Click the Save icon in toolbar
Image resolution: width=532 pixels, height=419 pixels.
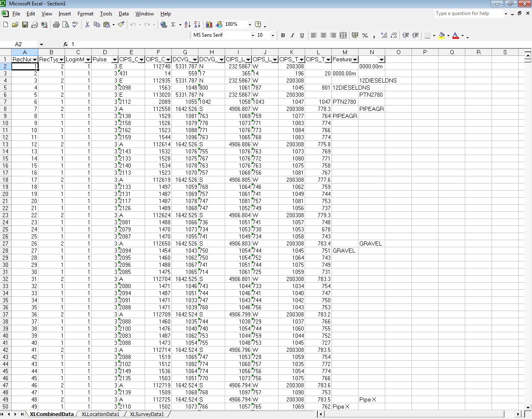pos(25,25)
